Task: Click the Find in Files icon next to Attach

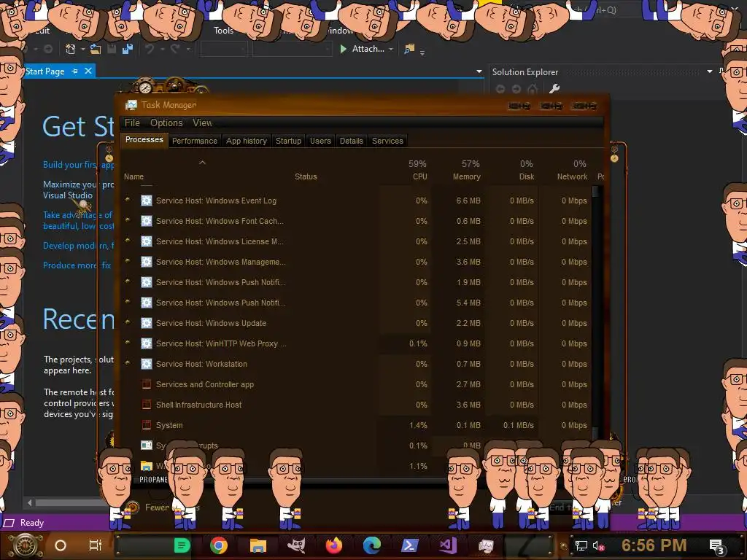Action: coord(409,49)
